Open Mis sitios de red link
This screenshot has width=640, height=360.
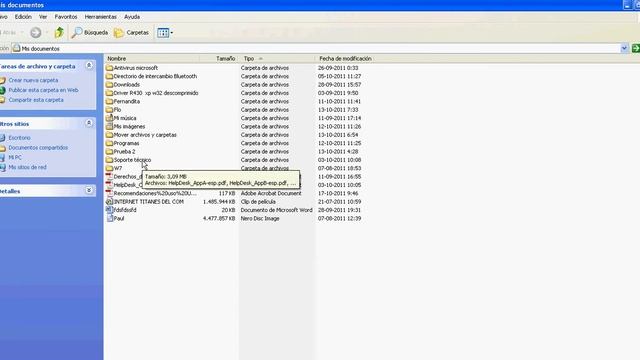(27, 167)
